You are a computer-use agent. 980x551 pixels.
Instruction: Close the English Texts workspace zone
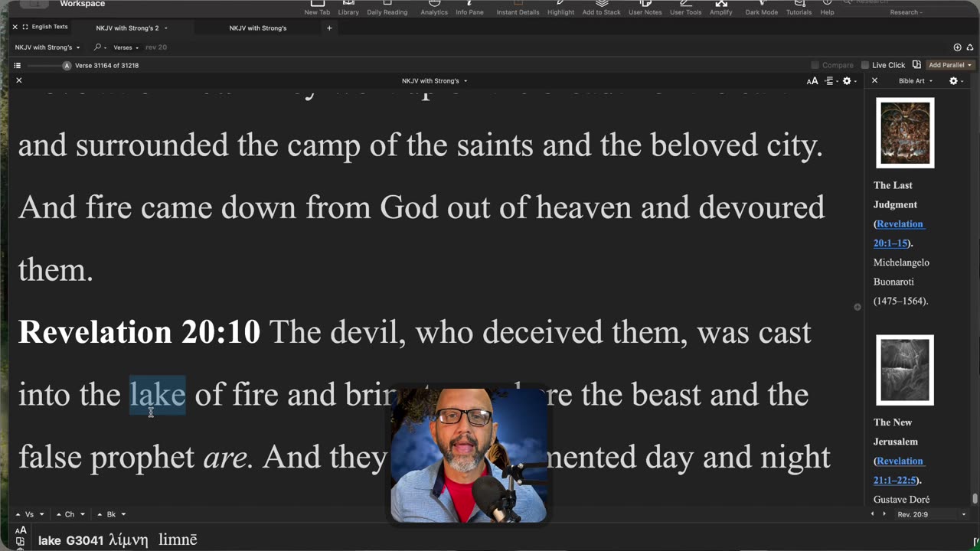point(15,27)
